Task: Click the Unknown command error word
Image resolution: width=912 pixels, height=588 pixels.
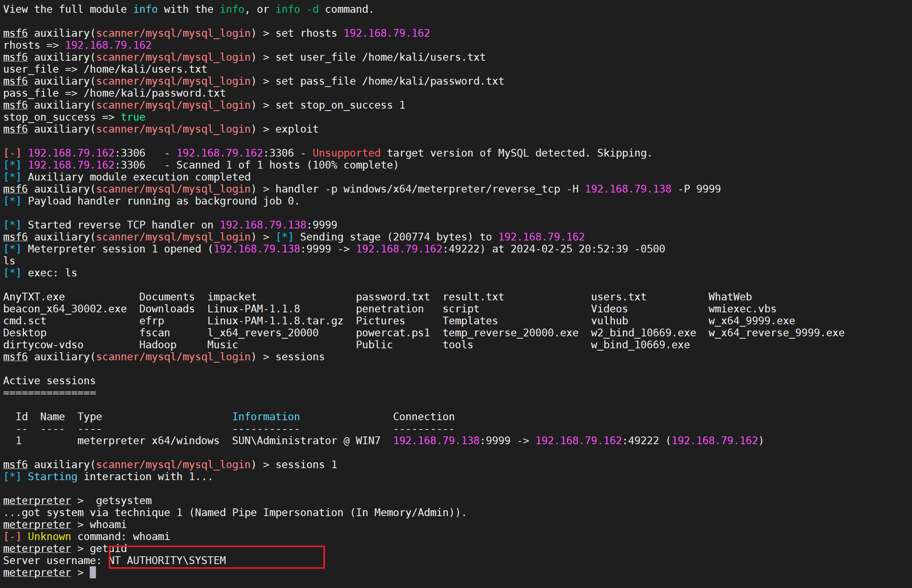Action: coord(49,537)
